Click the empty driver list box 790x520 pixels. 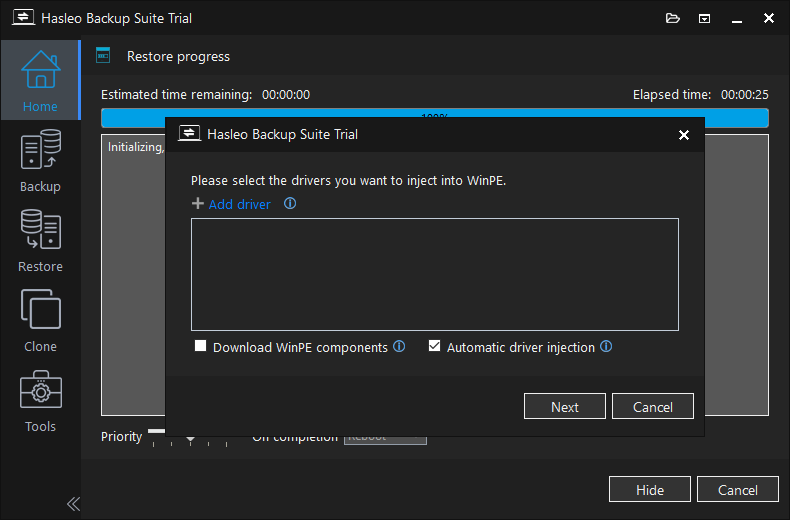[x=435, y=275]
